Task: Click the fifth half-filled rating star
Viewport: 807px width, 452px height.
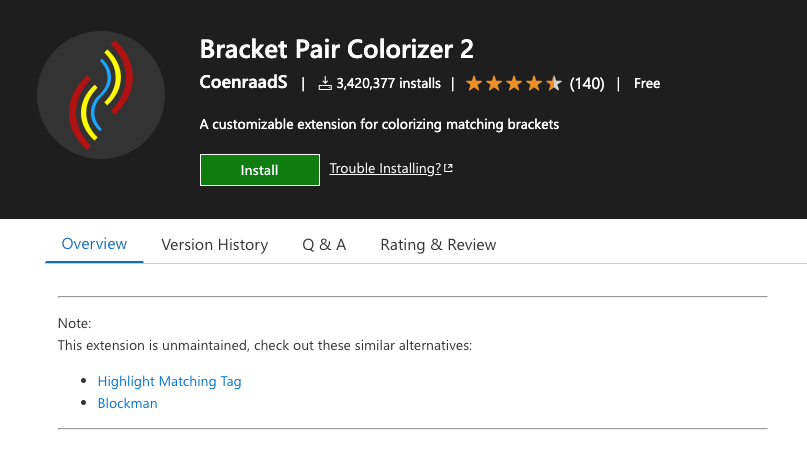Action: (x=554, y=83)
